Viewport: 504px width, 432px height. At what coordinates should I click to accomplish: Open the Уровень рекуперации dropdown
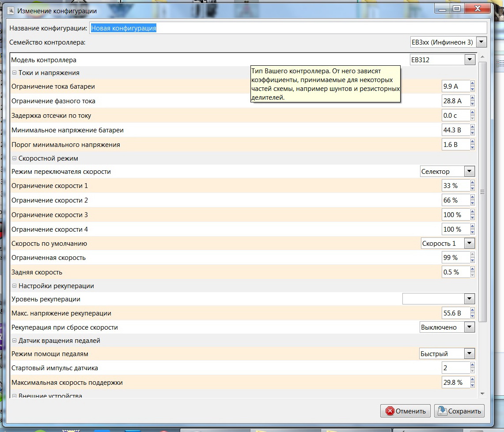pyautogui.click(x=470, y=299)
